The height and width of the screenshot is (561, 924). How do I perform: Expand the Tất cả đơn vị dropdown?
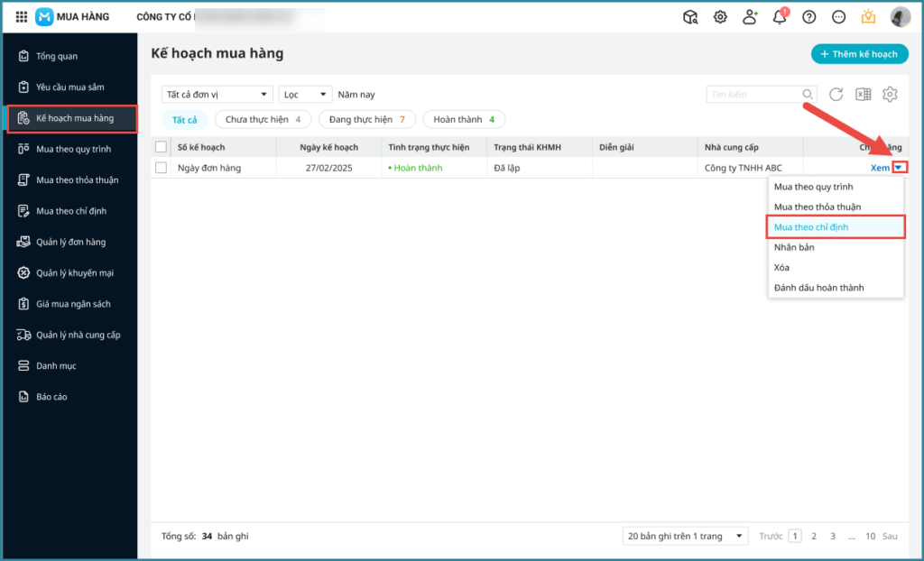tap(217, 95)
